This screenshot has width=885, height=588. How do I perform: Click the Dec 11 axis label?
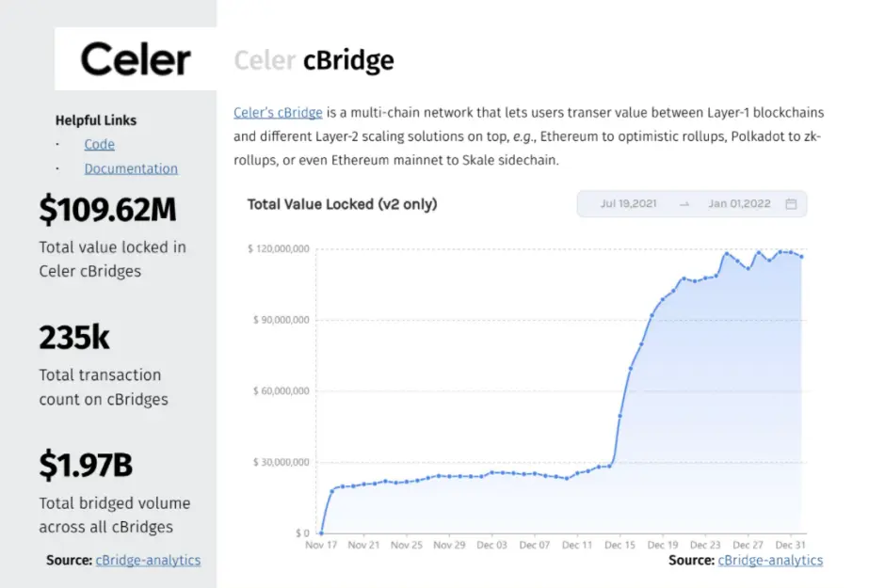pos(577,545)
